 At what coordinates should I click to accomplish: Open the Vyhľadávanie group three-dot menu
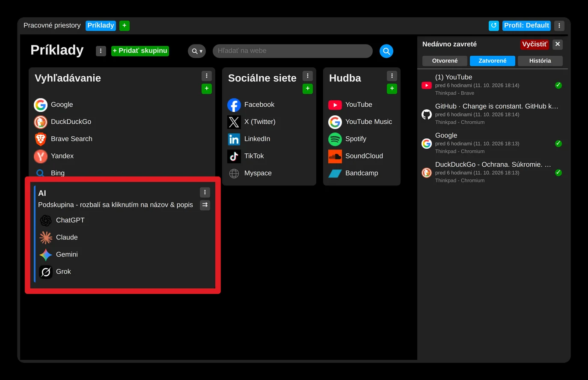tap(206, 76)
